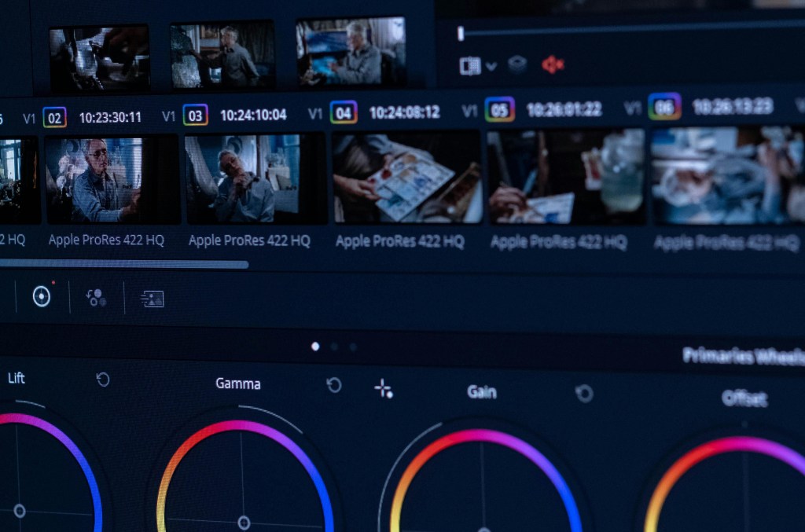Expand the chevron next to wipe icon
This screenshot has height=532, width=805.
coord(491,67)
